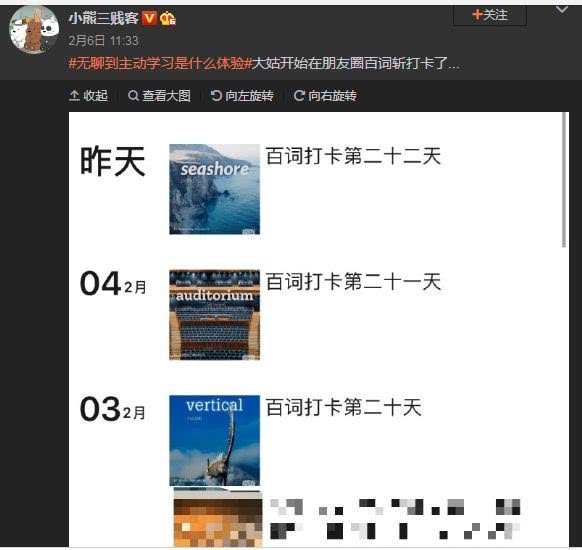Viewport: 582px width, 550px height.
Task: Click the crown membership badge icon
Action: click(167, 18)
